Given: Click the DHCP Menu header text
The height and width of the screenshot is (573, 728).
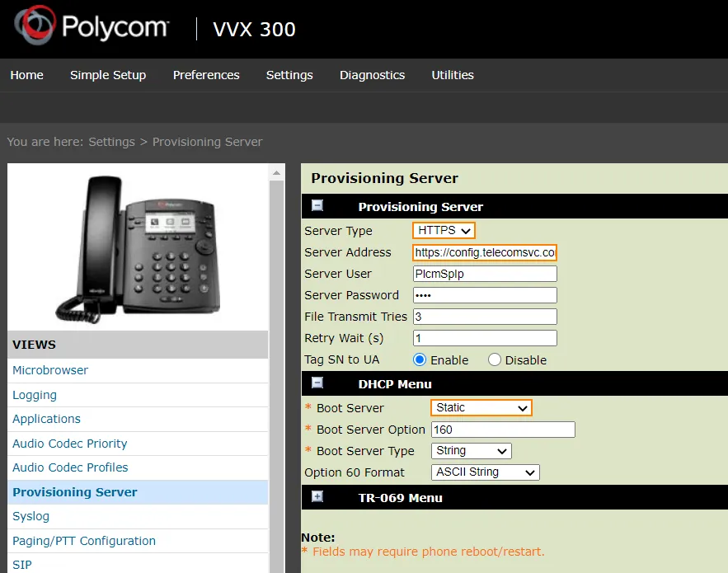Looking at the screenshot, I should (x=395, y=384).
